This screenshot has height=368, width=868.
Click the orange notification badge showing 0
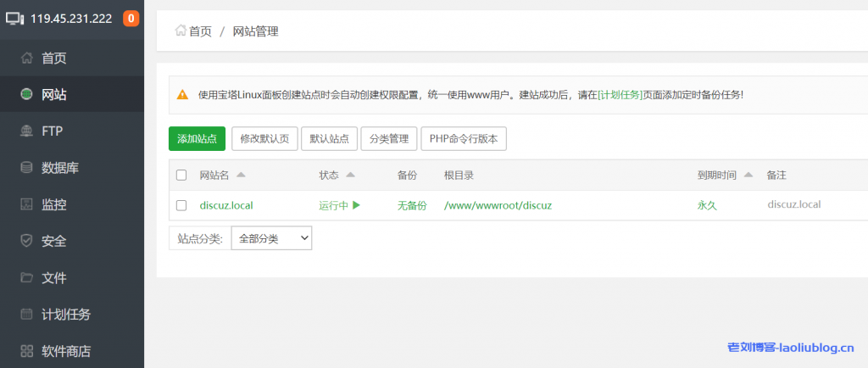(131, 18)
